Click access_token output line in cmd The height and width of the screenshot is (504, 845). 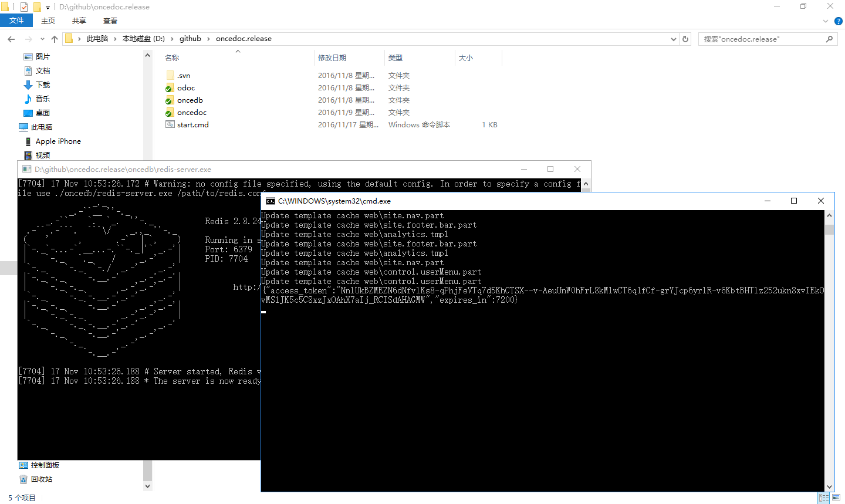coord(543,295)
